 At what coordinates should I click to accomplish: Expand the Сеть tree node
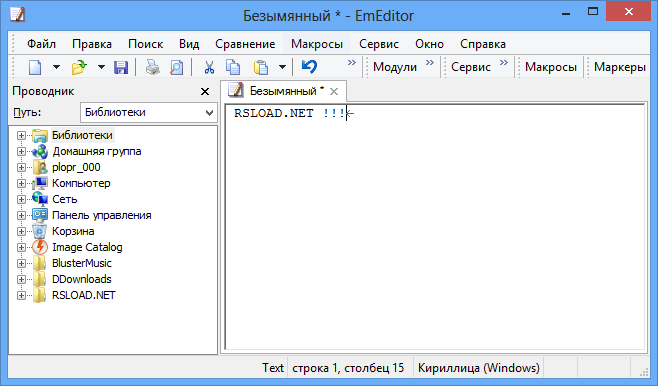[x=21, y=199]
